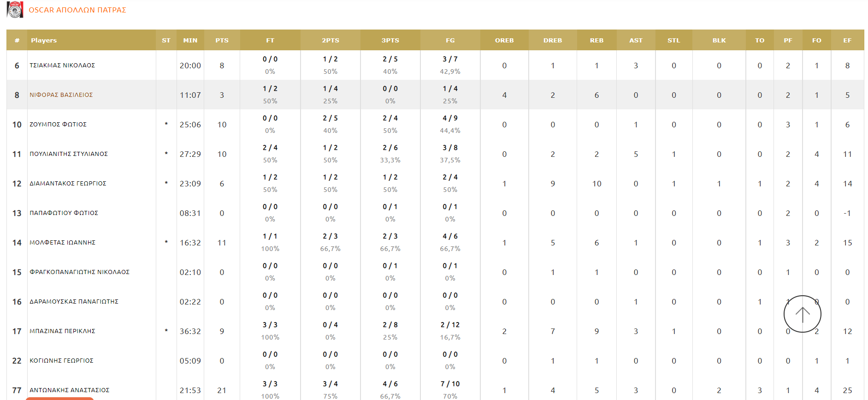Click player ΠΟΥΛΙΑΝΙΤΗΣ ΣΤΥΛΙΑΝΟΣ name

click(69, 154)
